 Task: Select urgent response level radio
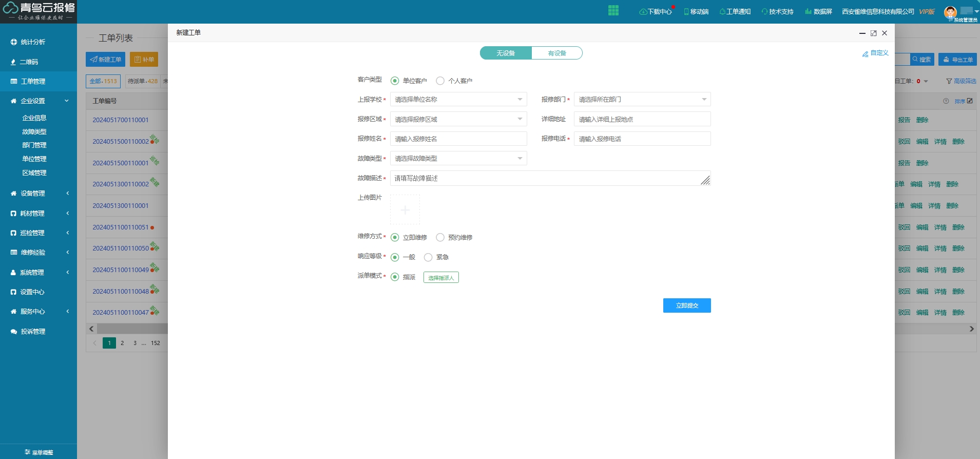coord(428,257)
